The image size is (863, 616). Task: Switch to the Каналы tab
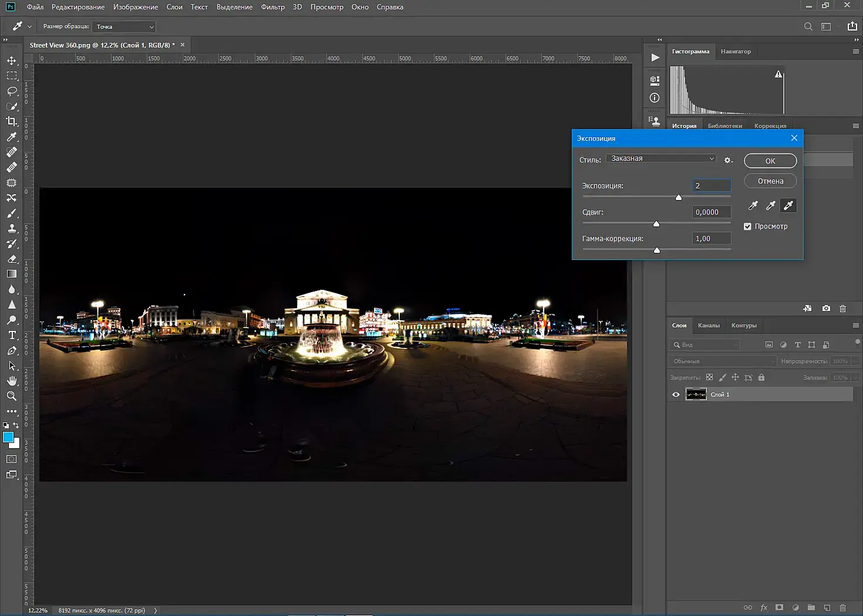(709, 326)
